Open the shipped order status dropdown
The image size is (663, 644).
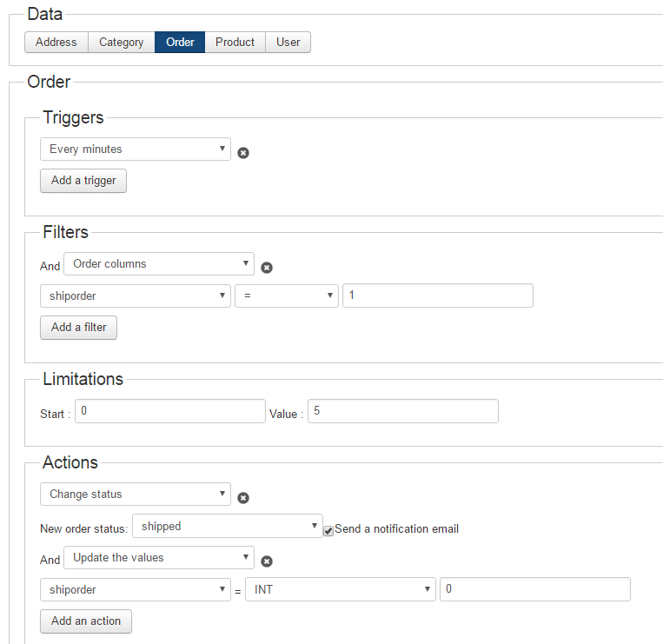click(x=228, y=526)
